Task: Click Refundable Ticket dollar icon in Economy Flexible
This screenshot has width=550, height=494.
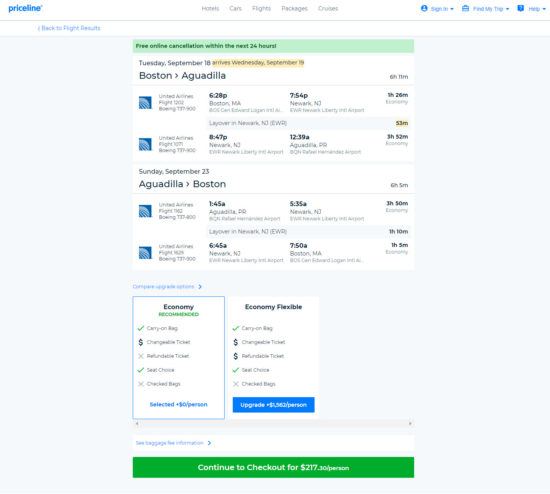Action: click(x=236, y=356)
